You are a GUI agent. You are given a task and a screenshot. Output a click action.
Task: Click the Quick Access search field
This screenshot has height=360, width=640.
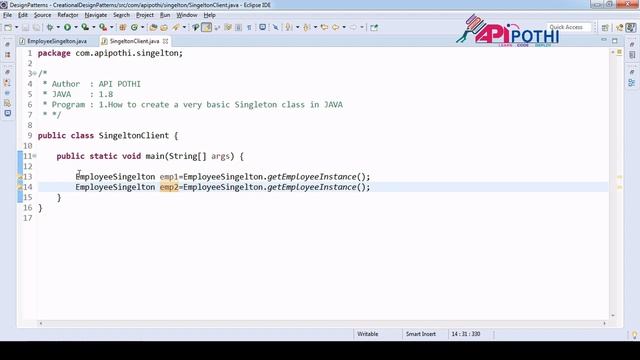[x=569, y=27]
